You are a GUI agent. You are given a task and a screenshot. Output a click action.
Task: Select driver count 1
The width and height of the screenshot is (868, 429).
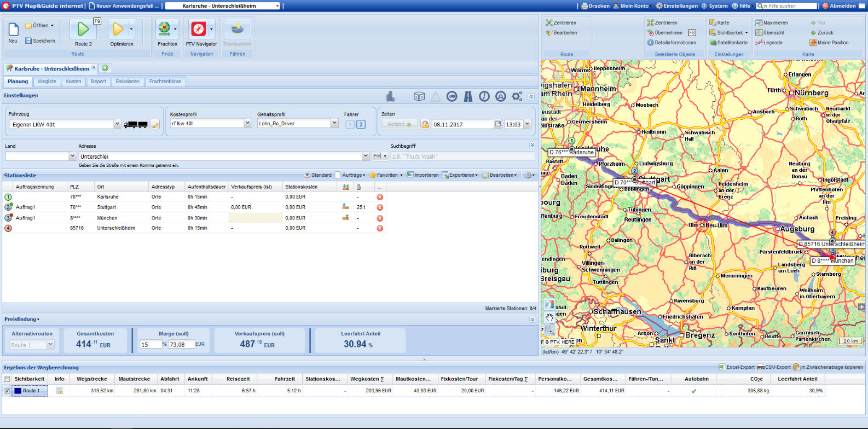(x=350, y=124)
